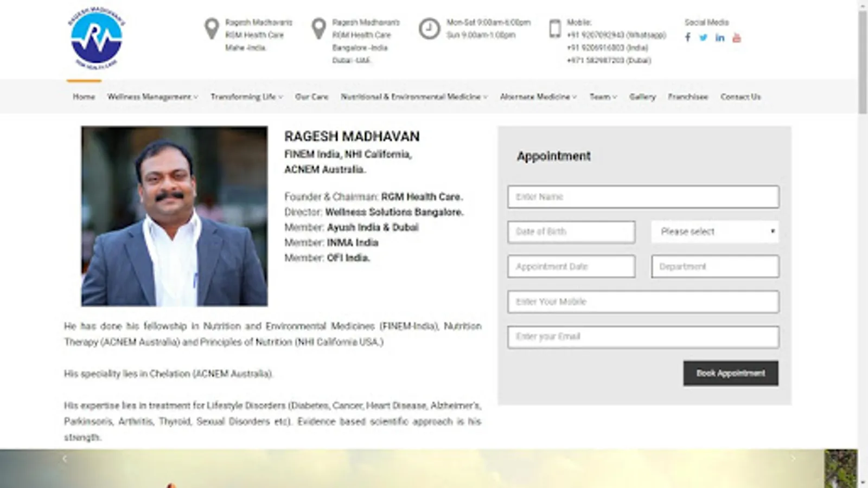The image size is (868, 488).
Task: Click the Department field
Action: click(715, 266)
